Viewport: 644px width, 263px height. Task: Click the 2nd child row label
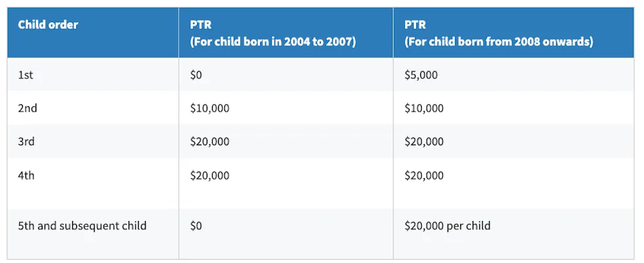click(x=27, y=108)
